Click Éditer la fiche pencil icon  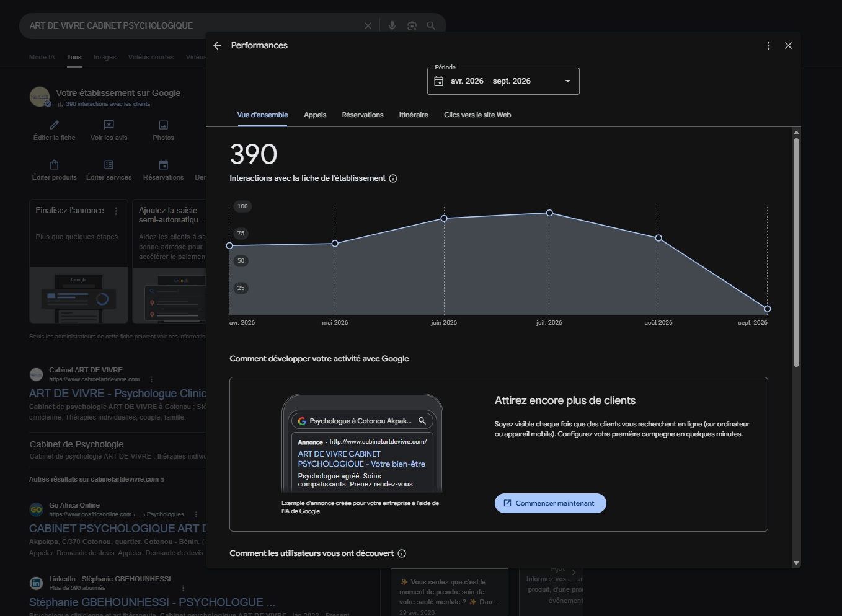point(55,125)
